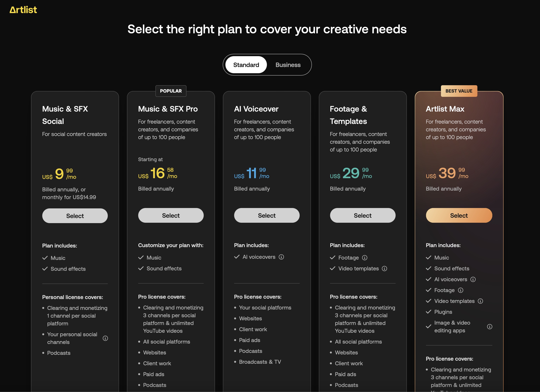This screenshot has width=540, height=392.
Task: Switch to the Standard plans toggle
Action: coord(246,65)
